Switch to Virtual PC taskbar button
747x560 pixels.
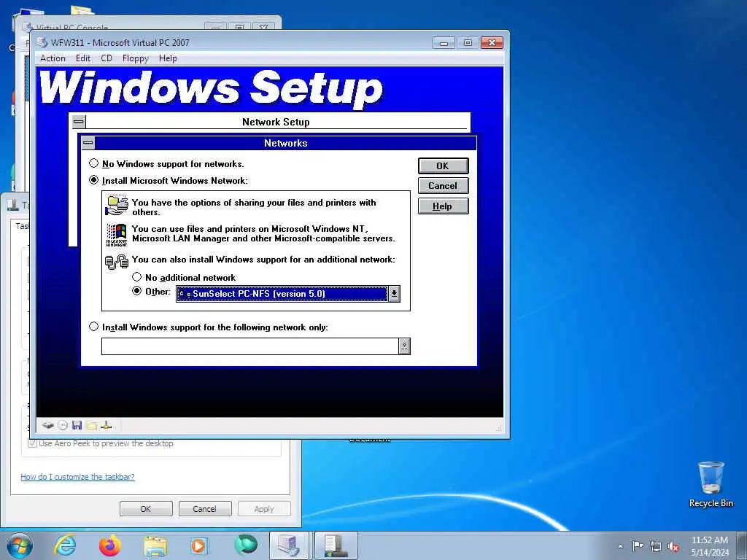(289, 545)
